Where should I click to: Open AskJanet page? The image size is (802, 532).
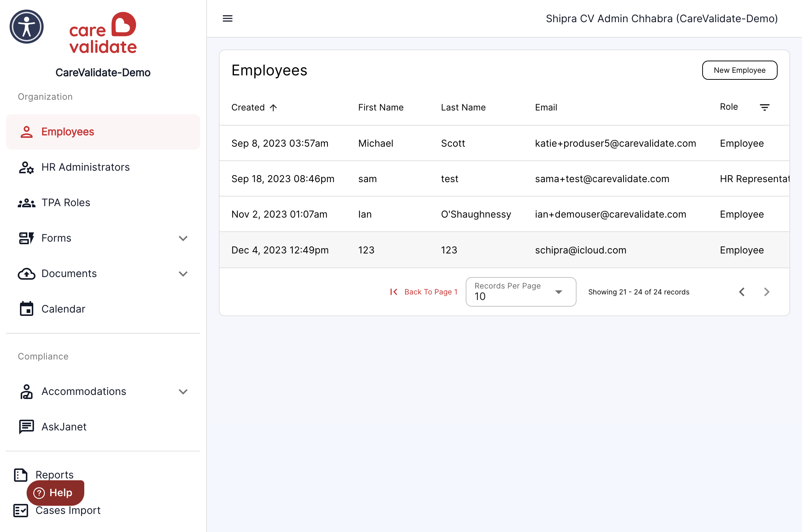(103, 427)
